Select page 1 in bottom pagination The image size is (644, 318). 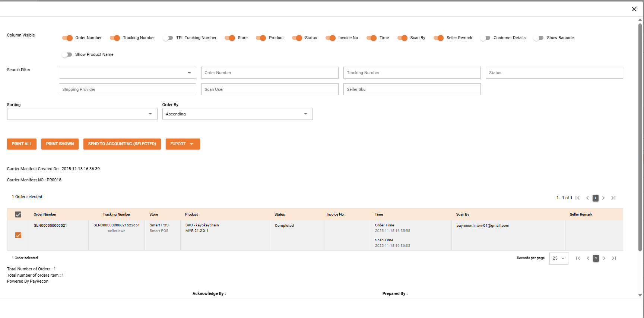click(596, 258)
